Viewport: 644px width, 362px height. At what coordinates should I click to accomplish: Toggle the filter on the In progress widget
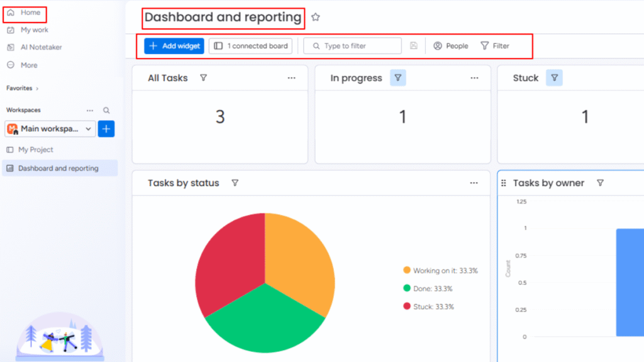click(x=398, y=77)
